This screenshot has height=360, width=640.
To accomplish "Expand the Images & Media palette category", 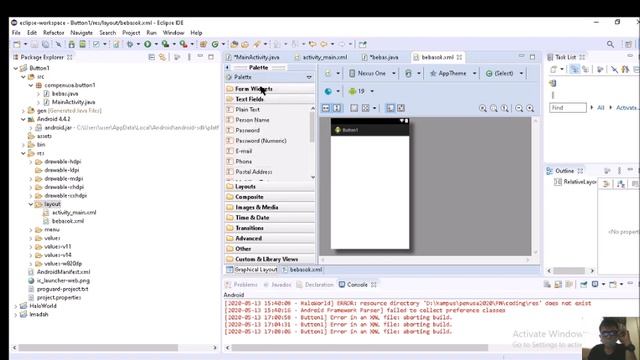I will 269,207.
